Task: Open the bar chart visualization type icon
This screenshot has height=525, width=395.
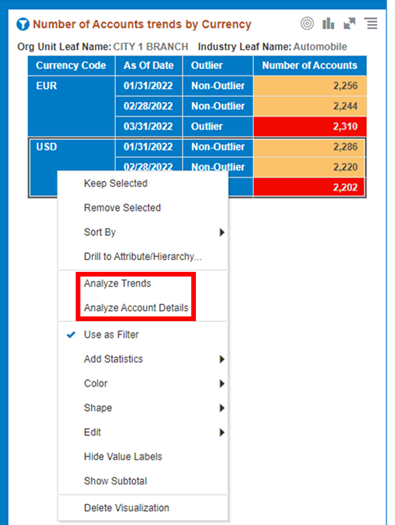Action: (x=328, y=24)
